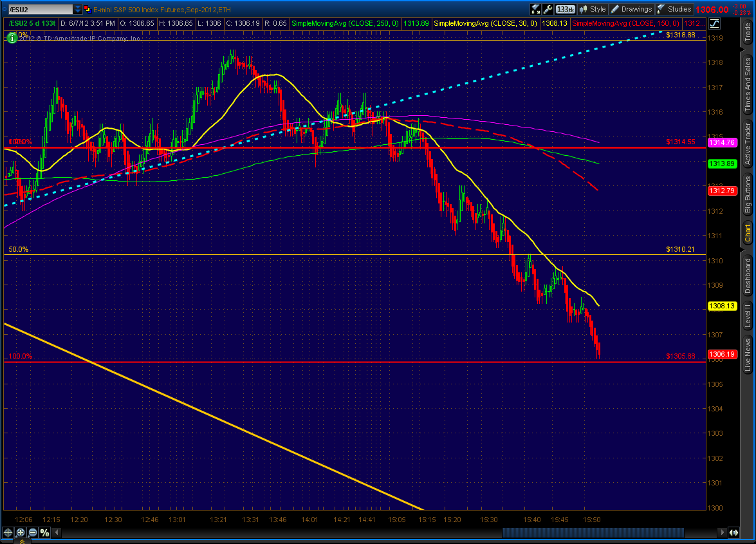Open the Drawings menu
The height and width of the screenshot is (544, 756).
click(631, 9)
